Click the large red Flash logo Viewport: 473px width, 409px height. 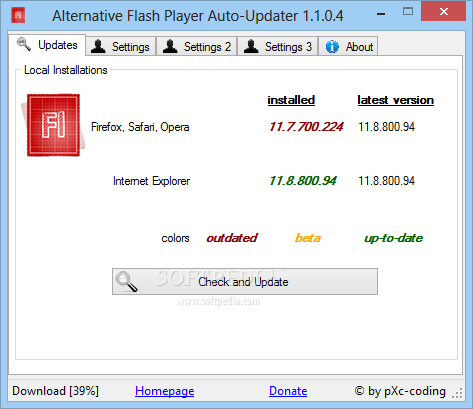pos(53,125)
